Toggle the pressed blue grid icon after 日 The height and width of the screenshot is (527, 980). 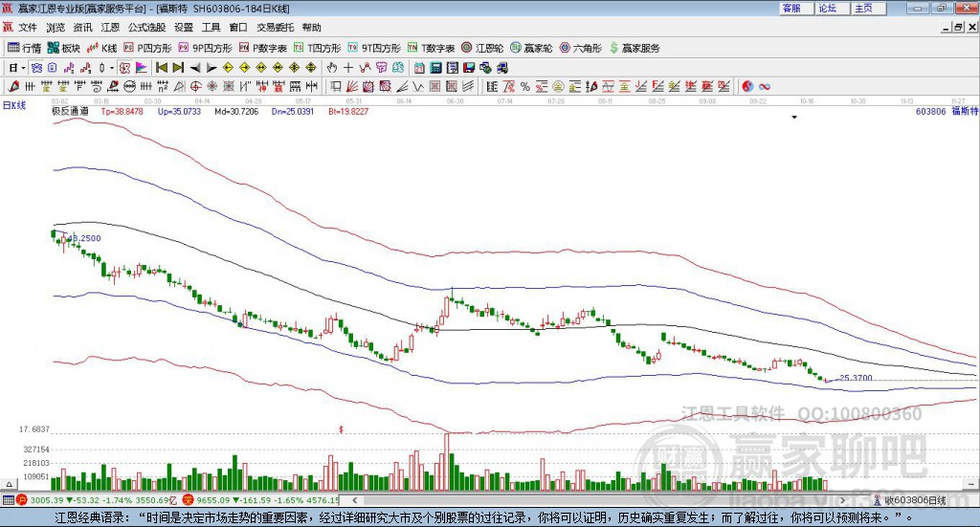tap(36, 68)
